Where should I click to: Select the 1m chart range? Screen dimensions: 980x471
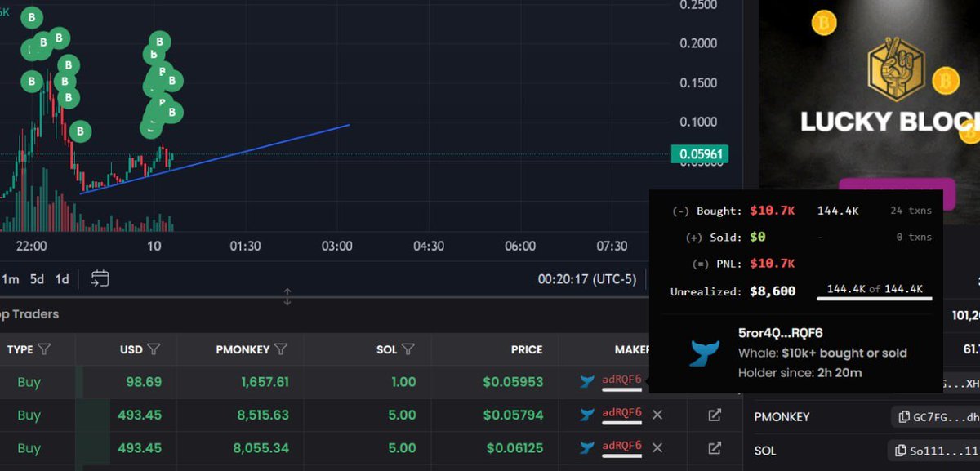point(10,279)
